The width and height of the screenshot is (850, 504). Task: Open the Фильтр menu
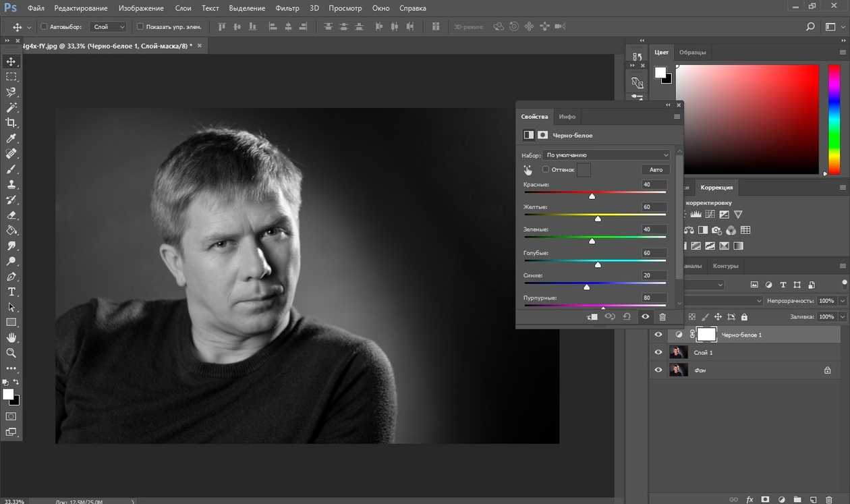[x=287, y=8]
